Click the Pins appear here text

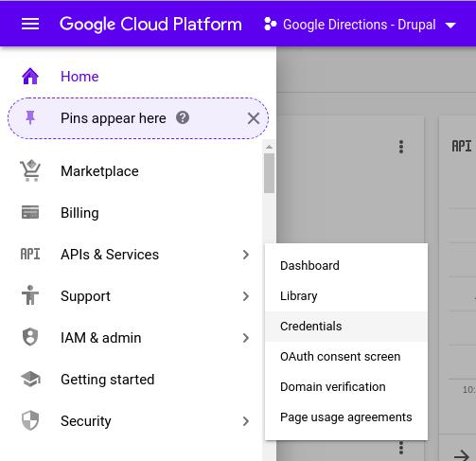[x=114, y=118]
